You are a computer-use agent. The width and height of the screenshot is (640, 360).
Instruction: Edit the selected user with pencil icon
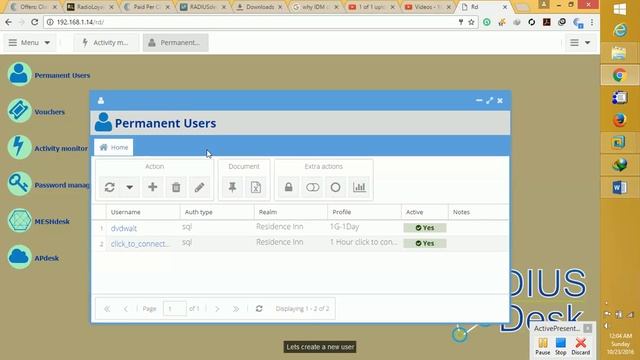pos(199,187)
